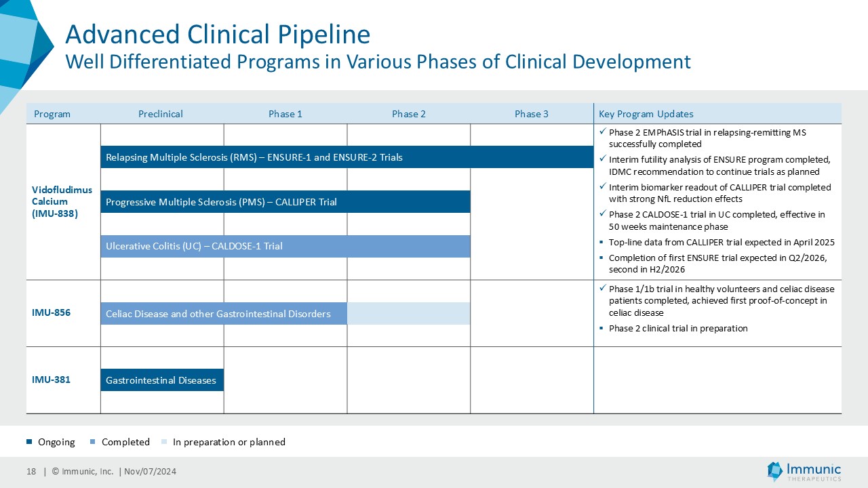
Task: Click the checkmark beside 'Interim biomarker readout'
Action: pos(601,187)
